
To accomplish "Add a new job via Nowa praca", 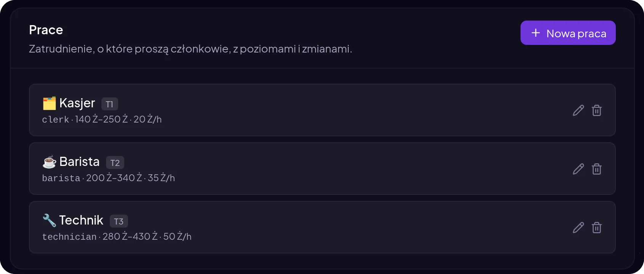I will [x=568, y=33].
